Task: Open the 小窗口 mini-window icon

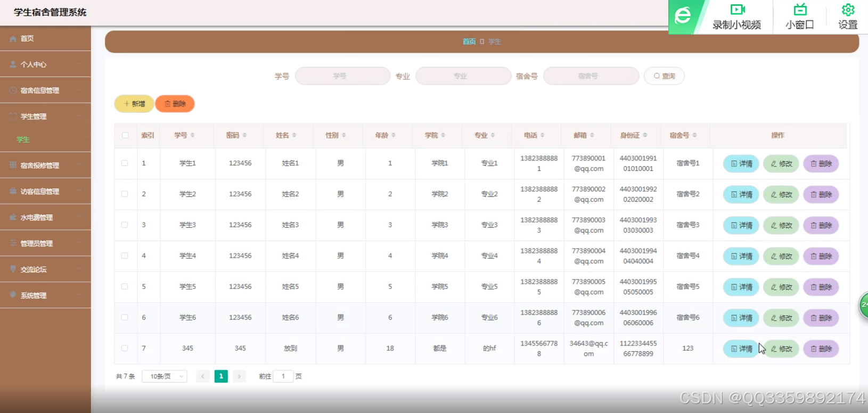Action: pos(800,10)
